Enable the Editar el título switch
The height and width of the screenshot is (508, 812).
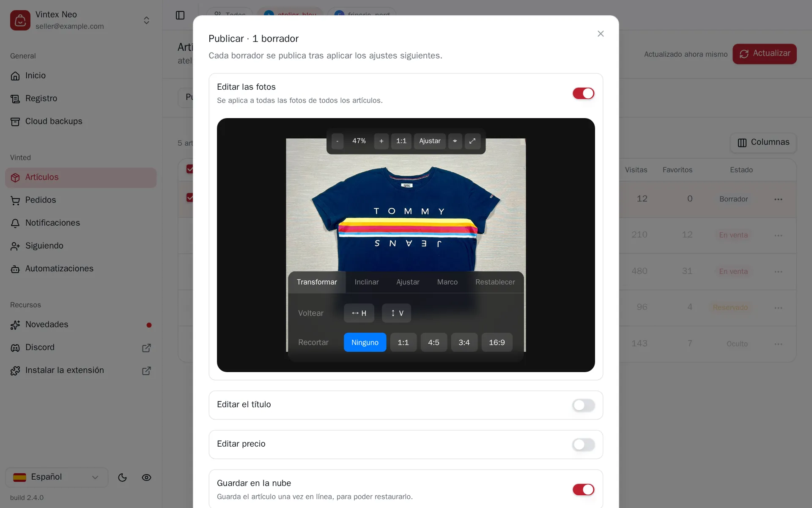click(x=584, y=405)
